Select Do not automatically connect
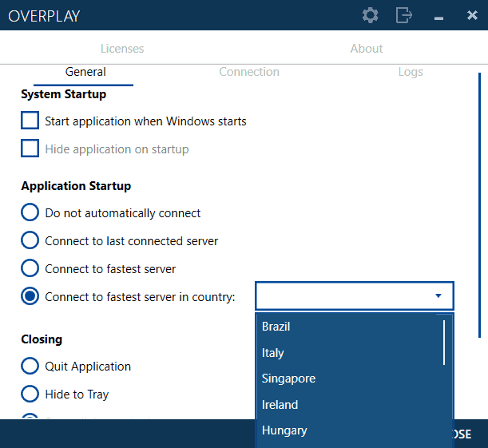This screenshot has width=488, height=448. (x=30, y=212)
